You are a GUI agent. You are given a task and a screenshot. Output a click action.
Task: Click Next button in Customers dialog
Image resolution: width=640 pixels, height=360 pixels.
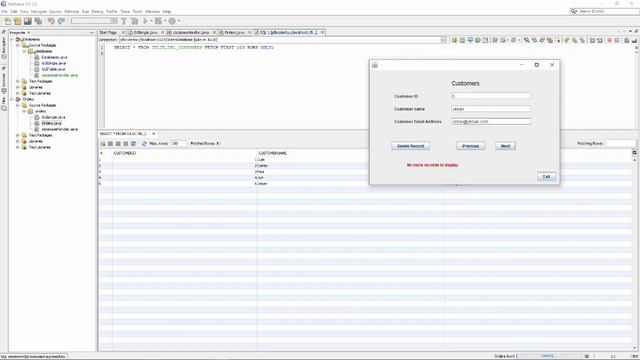tap(505, 146)
